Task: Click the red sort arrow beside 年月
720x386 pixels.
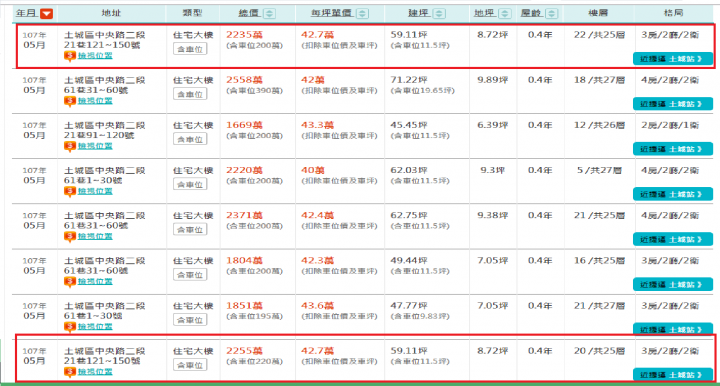Action: 46,14
